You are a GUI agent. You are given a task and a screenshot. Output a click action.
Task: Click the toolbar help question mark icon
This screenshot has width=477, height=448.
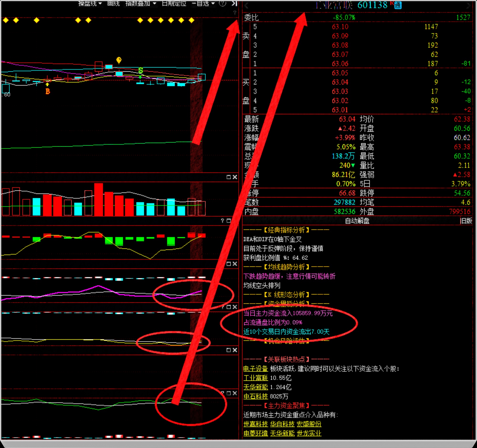pyautogui.click(x=223, y=3)
